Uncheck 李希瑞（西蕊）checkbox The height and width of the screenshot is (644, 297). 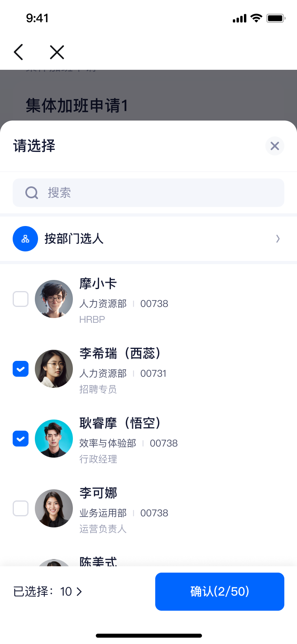(x=21, y=369)
